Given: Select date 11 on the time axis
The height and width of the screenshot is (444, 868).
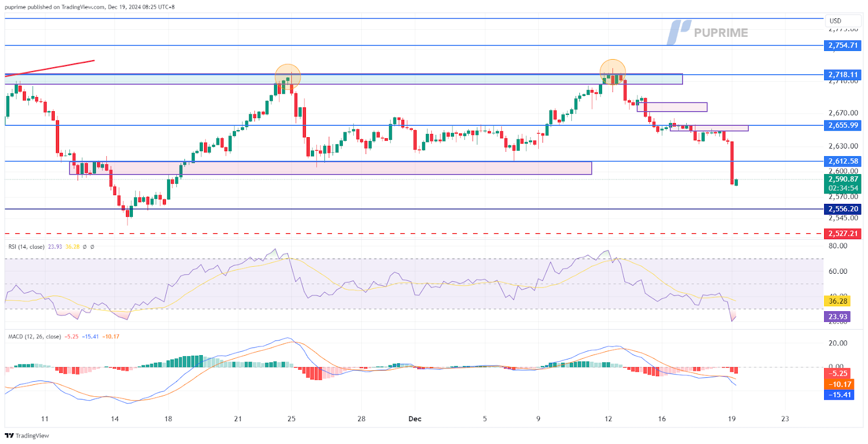Looking at the screenshot, I should (x=44, y=419).
